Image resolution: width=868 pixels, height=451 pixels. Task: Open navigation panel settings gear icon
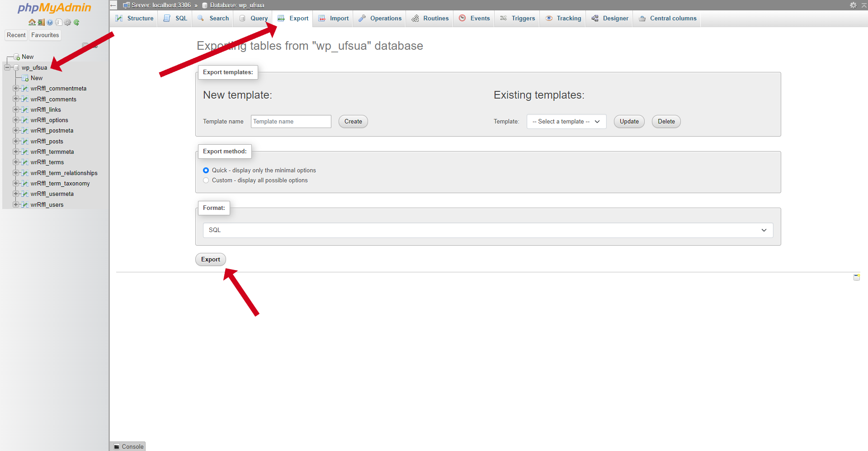tap(68, 22)
